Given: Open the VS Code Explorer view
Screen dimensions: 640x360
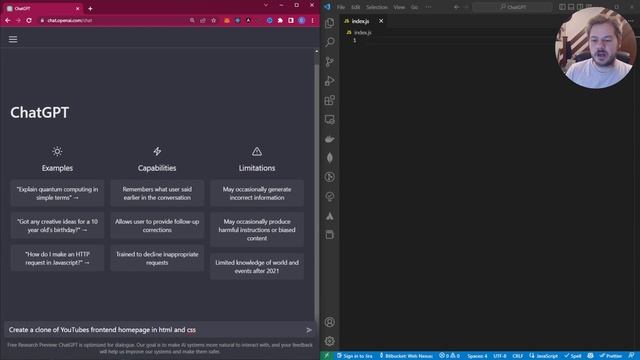Looking at the screenshot, I should click(330, 23).
